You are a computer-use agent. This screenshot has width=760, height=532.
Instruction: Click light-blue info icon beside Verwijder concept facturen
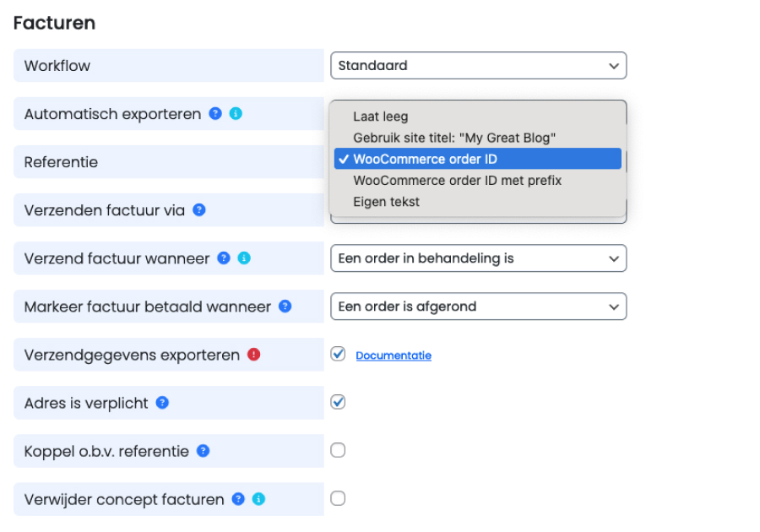tap(258, 499)
